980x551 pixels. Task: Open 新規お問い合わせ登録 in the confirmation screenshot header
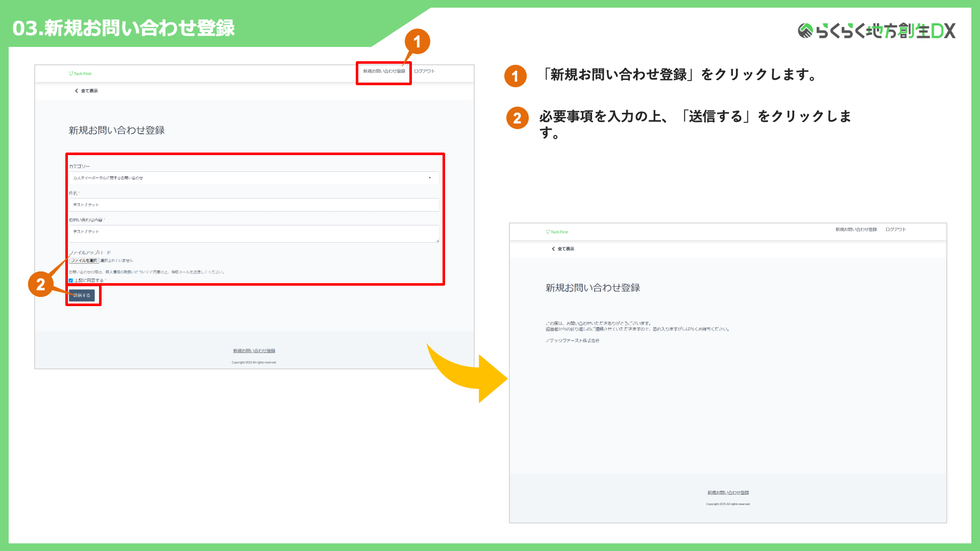point(856,230)
